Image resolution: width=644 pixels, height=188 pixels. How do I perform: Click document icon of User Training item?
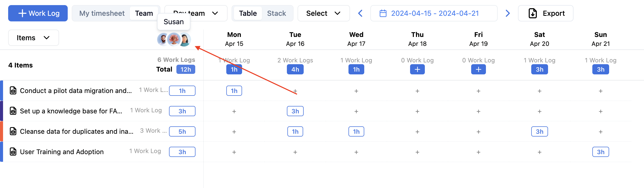[13, 152]
